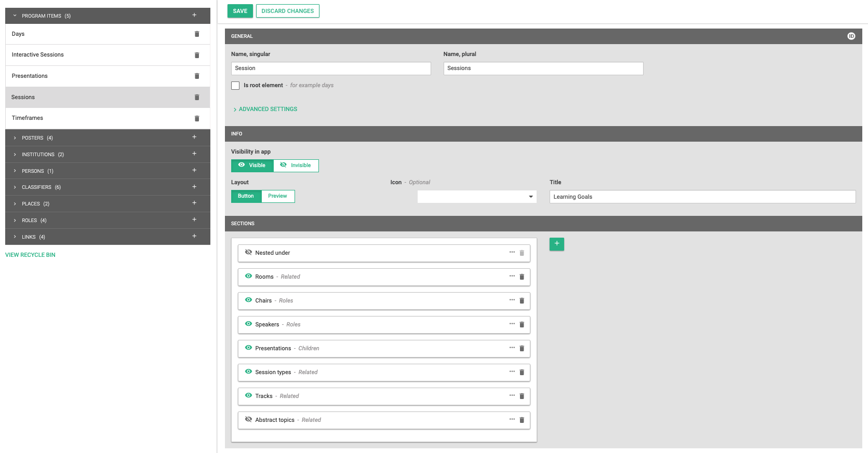Image resolution: width=868 pixels, height=453 pixels.
Task: Edit the Name, singular field
Action: pos(331,68)
